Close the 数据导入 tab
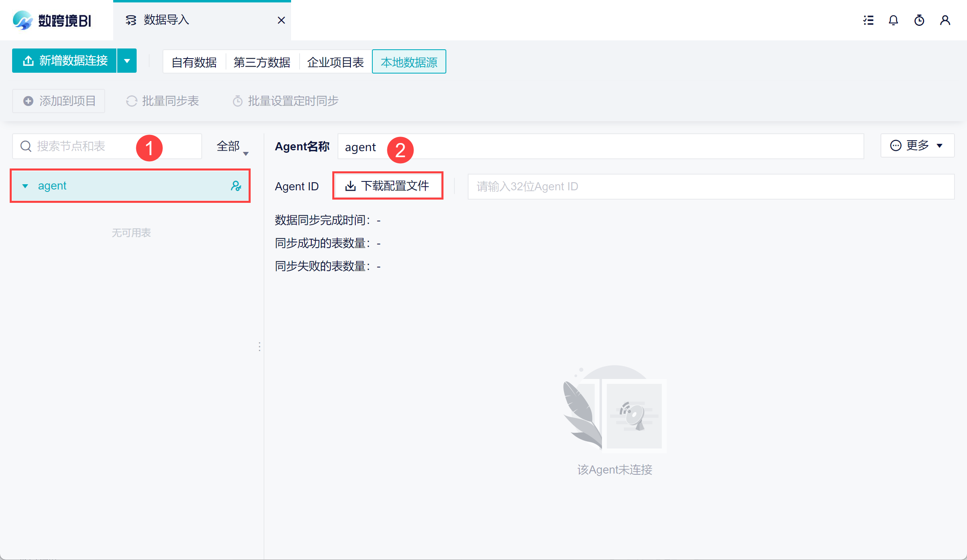This screenshot has width=967, height=560. coord(281,20)
